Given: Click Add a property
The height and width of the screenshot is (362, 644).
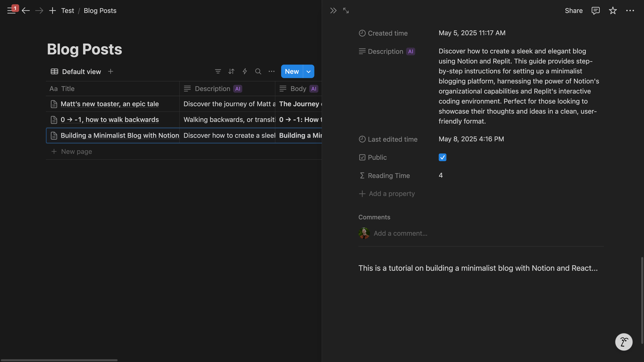Looking at the screenshot, I should [x=387, y=194].
